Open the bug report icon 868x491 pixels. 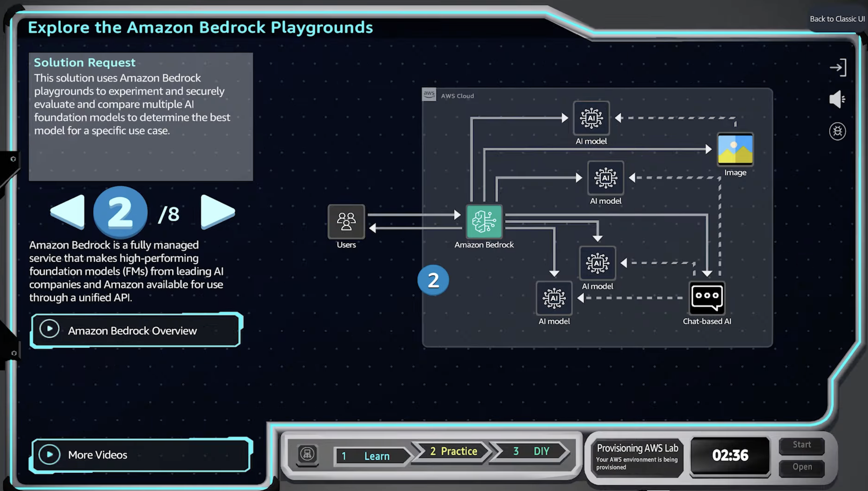(838, 131)
